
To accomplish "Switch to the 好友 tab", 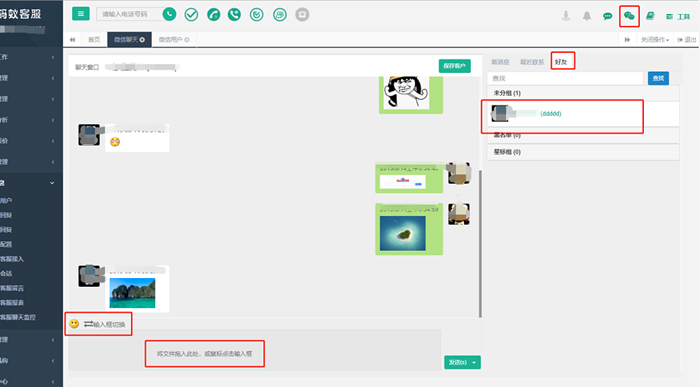I will tap(561, 62).
